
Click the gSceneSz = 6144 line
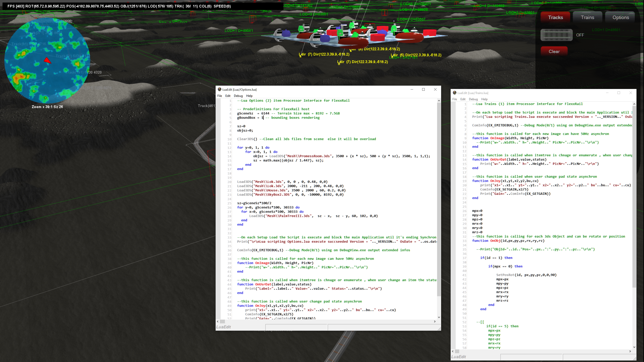[x=288, y=113]
